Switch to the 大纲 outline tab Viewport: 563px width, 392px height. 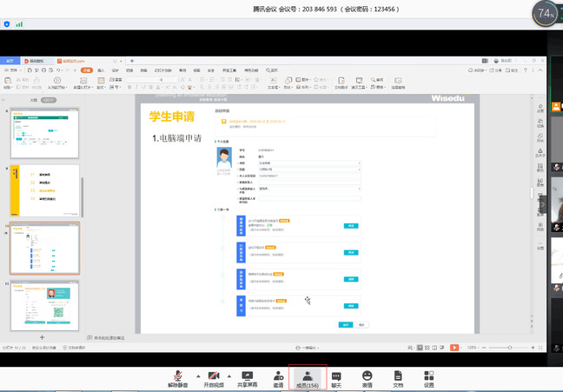[x=33, y=100]
